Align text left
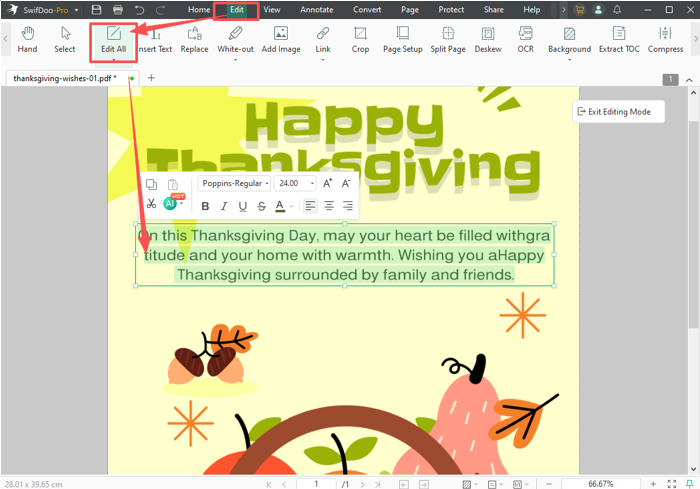700x489 pixels. [x=310, y=205]
